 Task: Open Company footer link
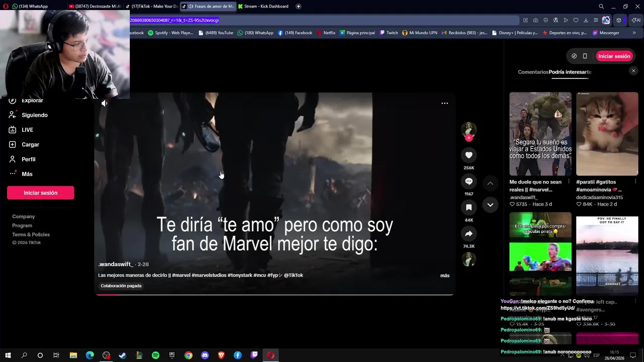[24, 217]
